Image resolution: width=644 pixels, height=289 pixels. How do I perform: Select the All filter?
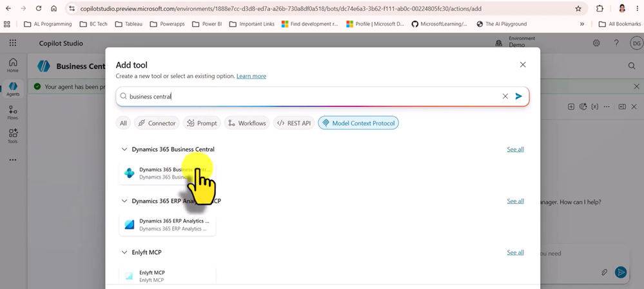[123, 123]
